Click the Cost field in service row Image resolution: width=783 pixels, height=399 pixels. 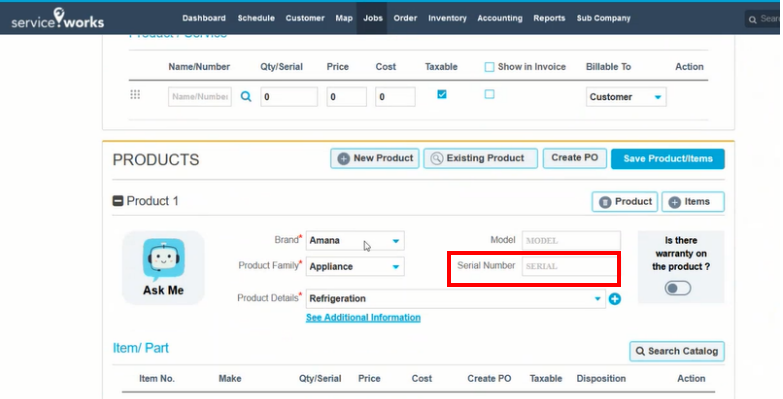[395, 96]
